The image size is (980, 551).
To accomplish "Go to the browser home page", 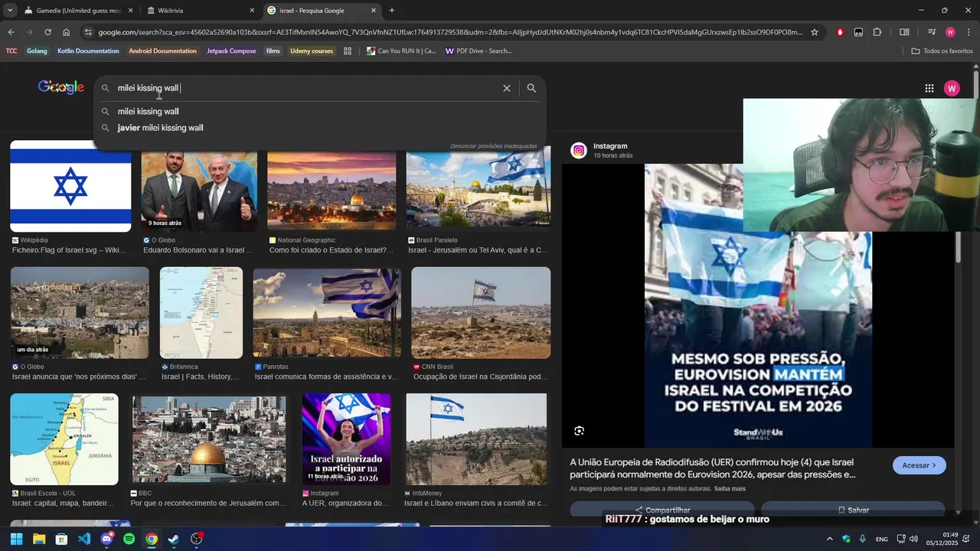I will (x=67, y=32).
